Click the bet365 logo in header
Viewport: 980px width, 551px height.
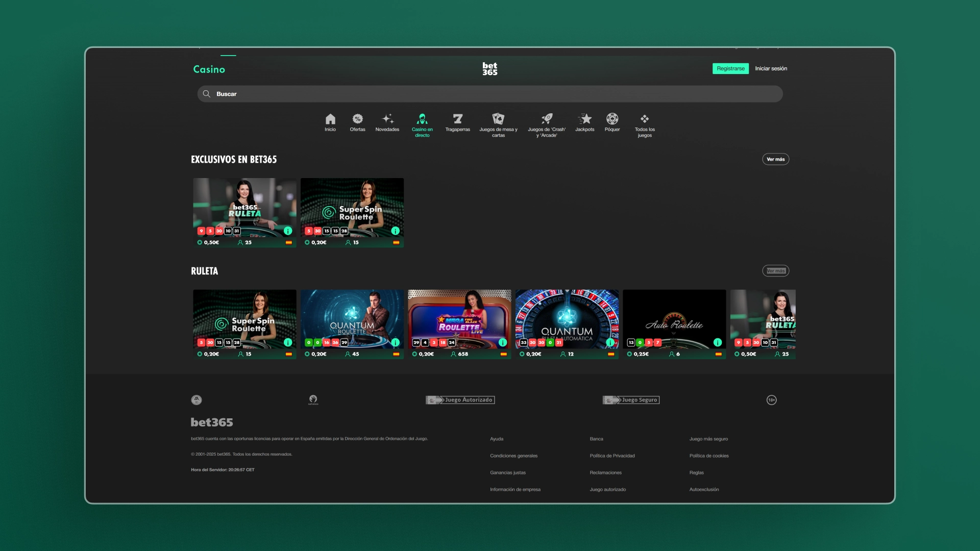click(x=490, y=69)
